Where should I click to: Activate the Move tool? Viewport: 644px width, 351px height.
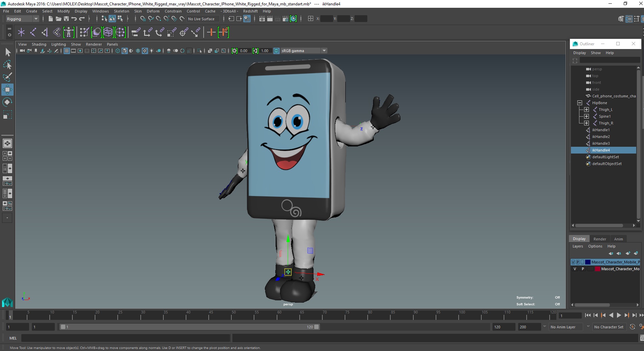pos(7,90)
